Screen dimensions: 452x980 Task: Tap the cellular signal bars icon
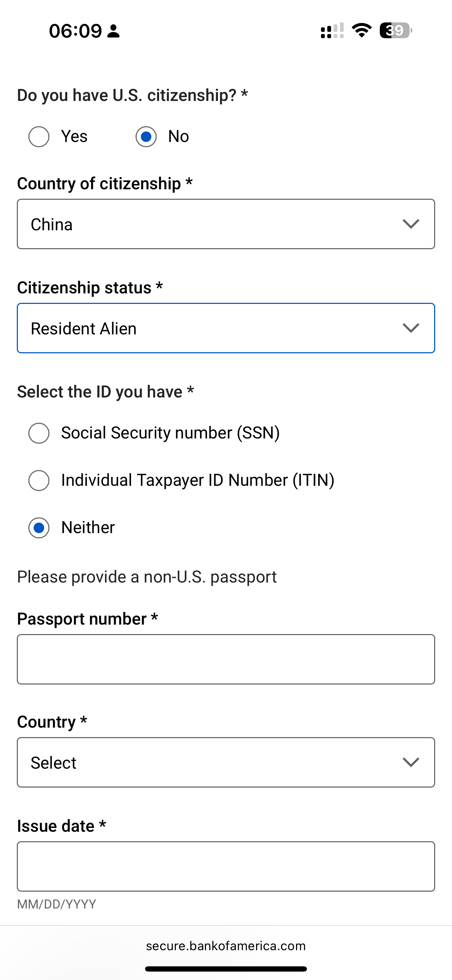pos(332,31)
